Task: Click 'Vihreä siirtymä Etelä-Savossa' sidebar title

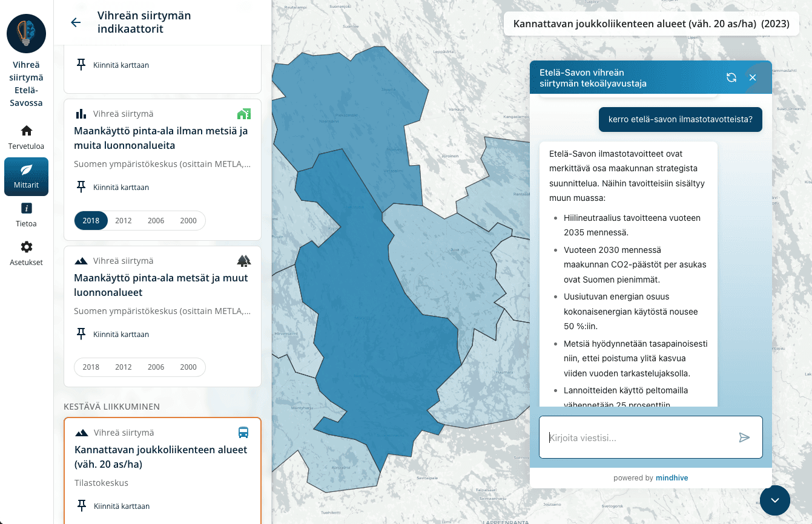Action: pos(26,84)
